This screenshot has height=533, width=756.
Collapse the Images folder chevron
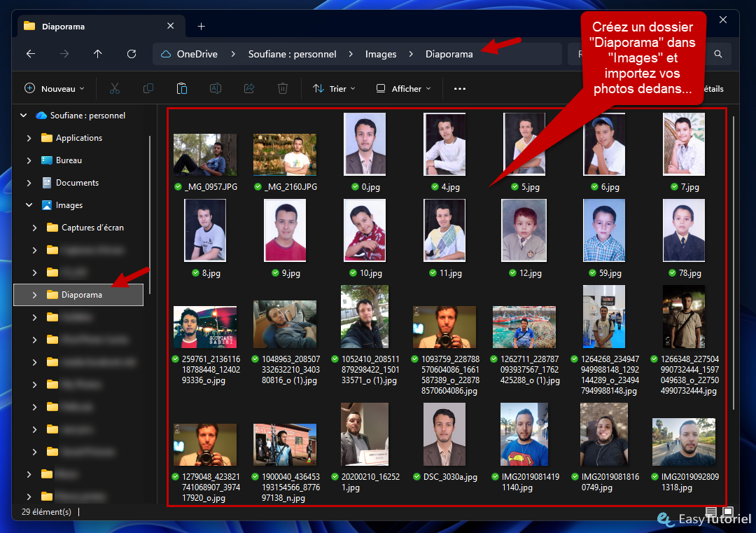[x=29, y=205]
